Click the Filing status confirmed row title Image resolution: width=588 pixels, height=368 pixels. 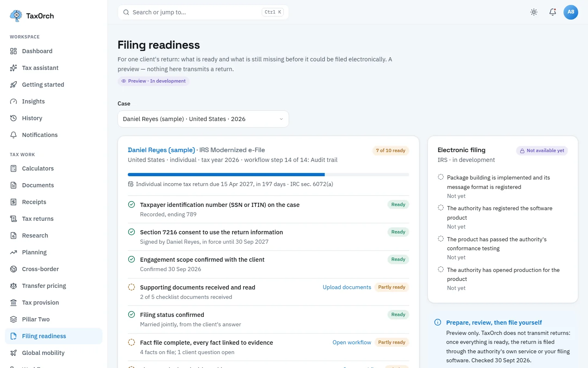coord(172,315)
